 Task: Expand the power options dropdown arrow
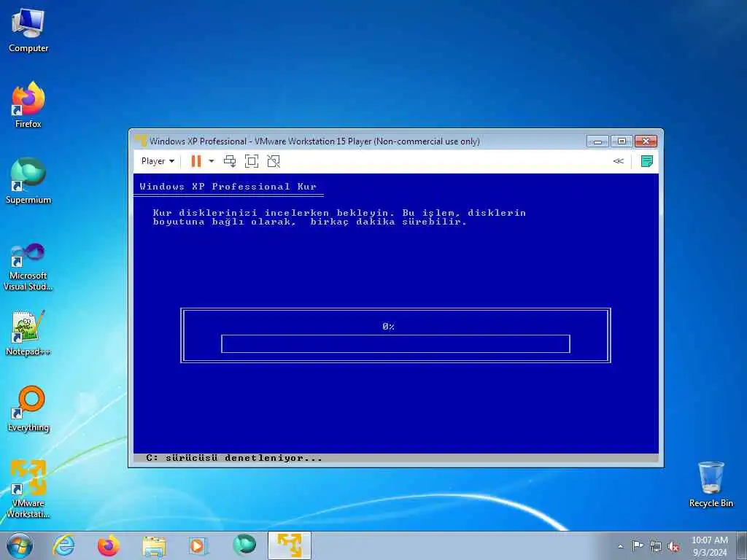click(x=212, y=161)
